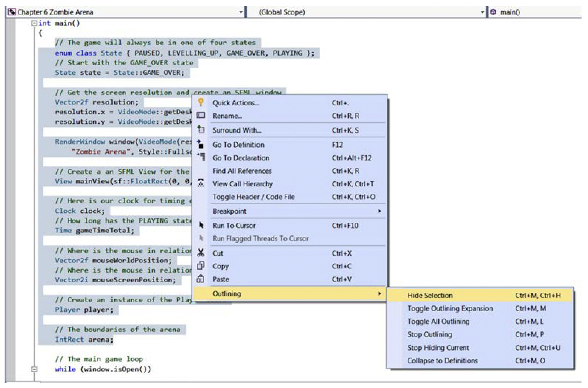The height and width of the screenshot is (388, 588).
Task: Click the Copy icon
Action: click(201, 266)
